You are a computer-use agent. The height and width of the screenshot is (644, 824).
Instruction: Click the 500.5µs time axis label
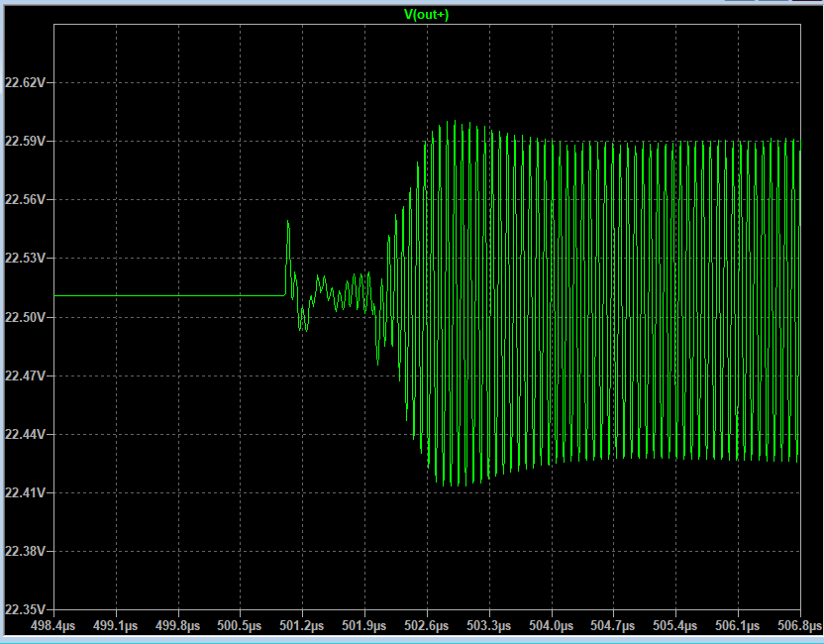point(240,625)
